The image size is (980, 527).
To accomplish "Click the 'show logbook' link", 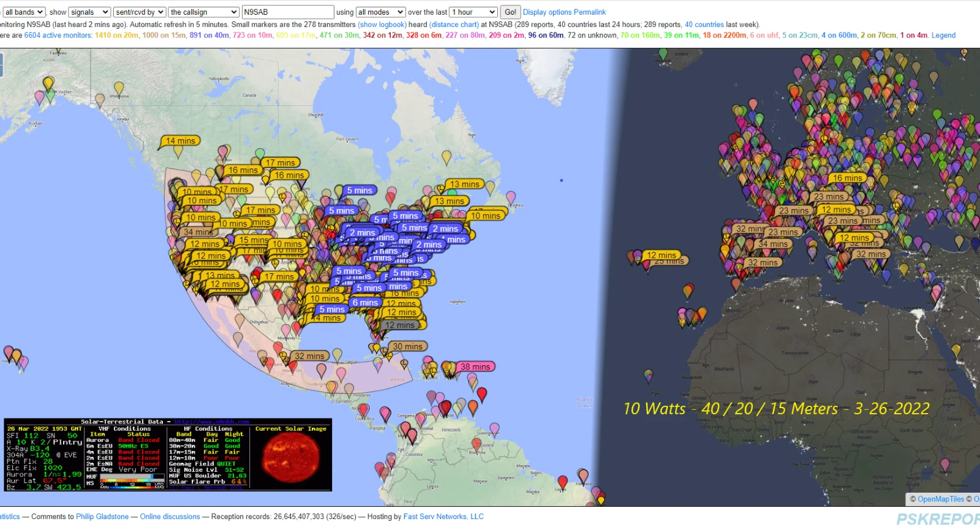I will tap(382, 25).
